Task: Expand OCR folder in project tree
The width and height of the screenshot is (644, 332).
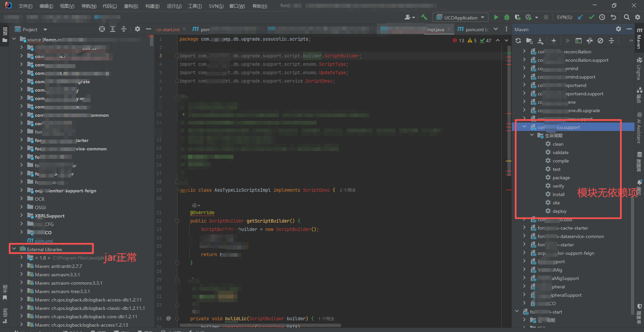Action: coord(21,198)
